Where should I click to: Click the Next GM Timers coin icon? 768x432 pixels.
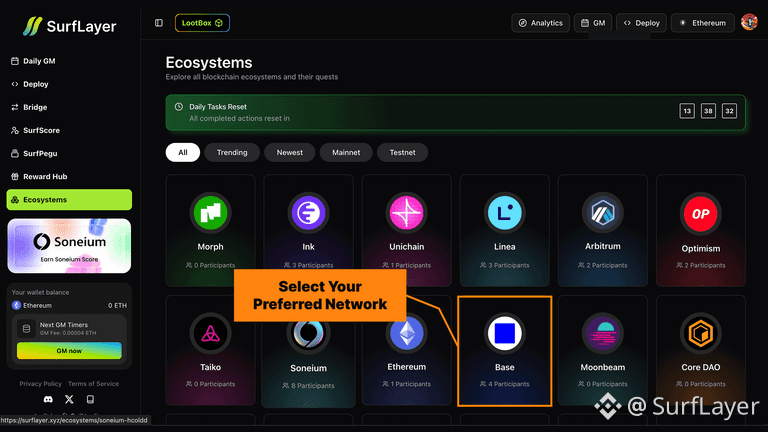coord(26,329)
